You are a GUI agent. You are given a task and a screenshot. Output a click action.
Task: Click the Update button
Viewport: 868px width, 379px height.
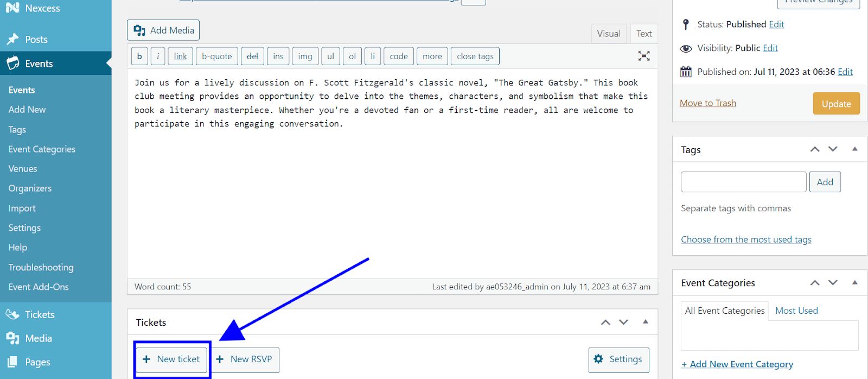[x=836, y=104]
